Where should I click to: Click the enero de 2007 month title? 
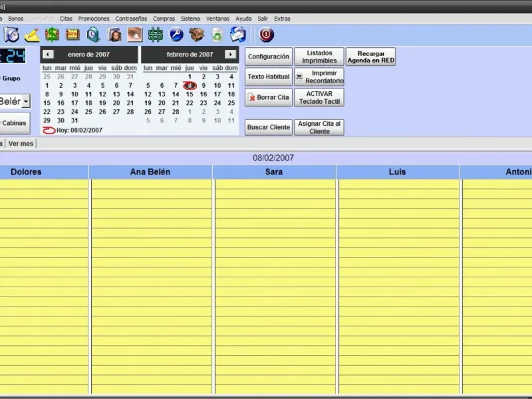(88, 55)
